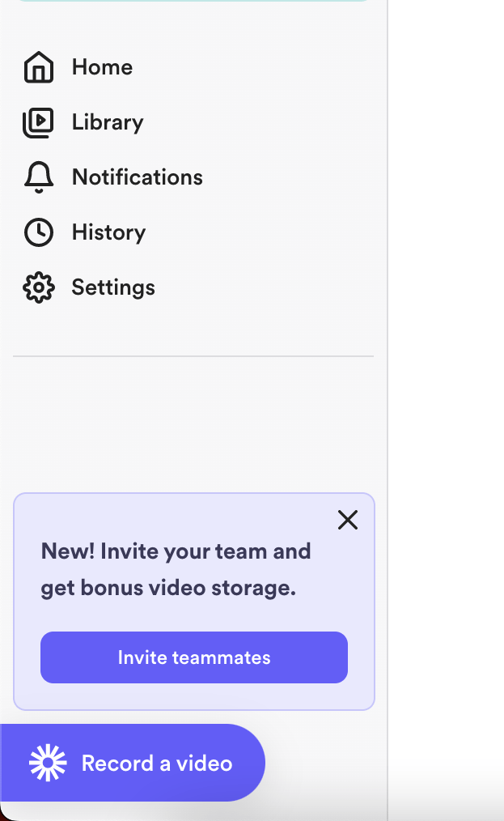This screenshot has height=821, width=504.
Task: Open the Notifications page
Action: [x=138, y=177]
